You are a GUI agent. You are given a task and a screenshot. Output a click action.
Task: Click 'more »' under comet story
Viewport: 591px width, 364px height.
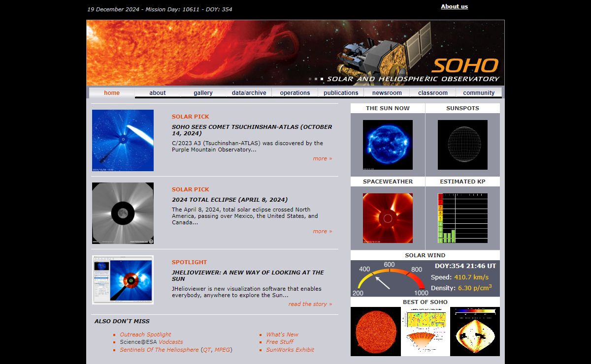(x=322, y=158)
